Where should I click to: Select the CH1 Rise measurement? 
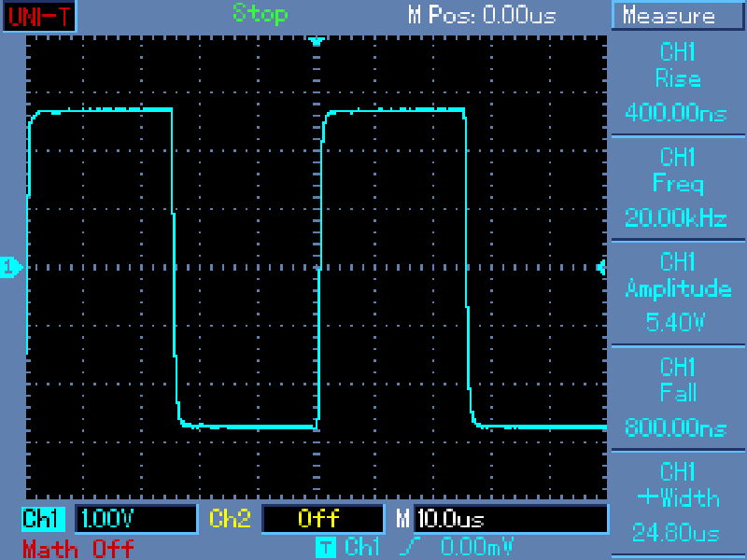(678, 83)
